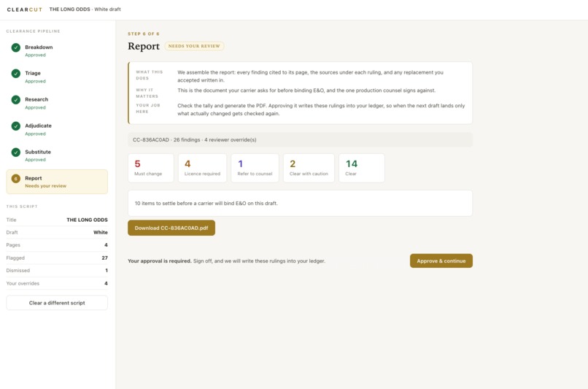Open the Adjudicate pipeline step
588x389 pixels.
pos(57,129)
